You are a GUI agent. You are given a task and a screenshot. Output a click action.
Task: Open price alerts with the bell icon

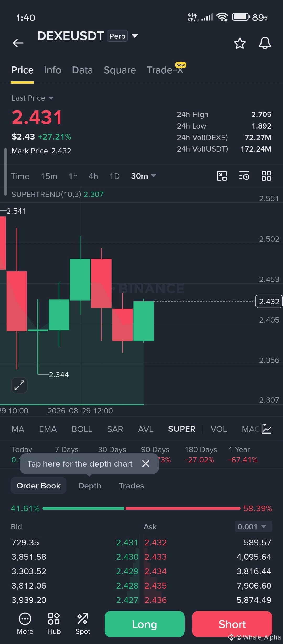click(x=265, y=43)
